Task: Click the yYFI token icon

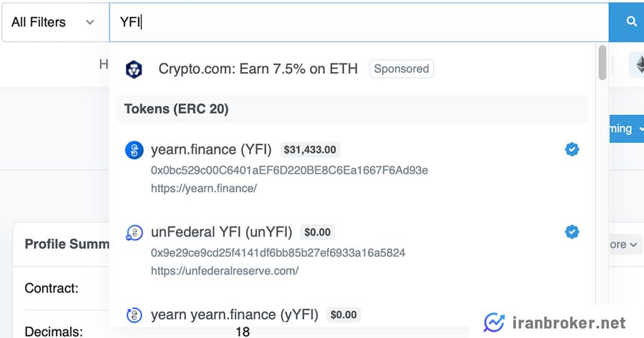Action: (134, 315)
